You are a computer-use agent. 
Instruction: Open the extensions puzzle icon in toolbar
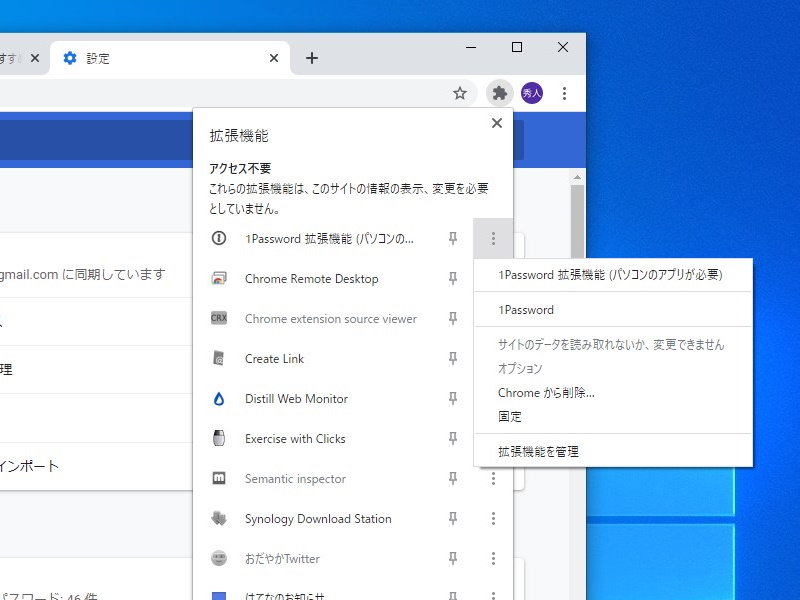tap(500, 92)
